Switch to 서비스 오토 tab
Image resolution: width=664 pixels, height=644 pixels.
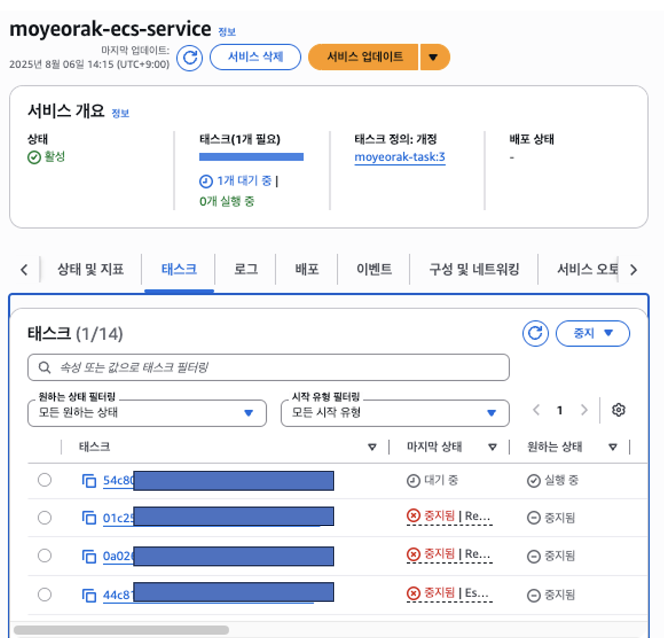588,269
